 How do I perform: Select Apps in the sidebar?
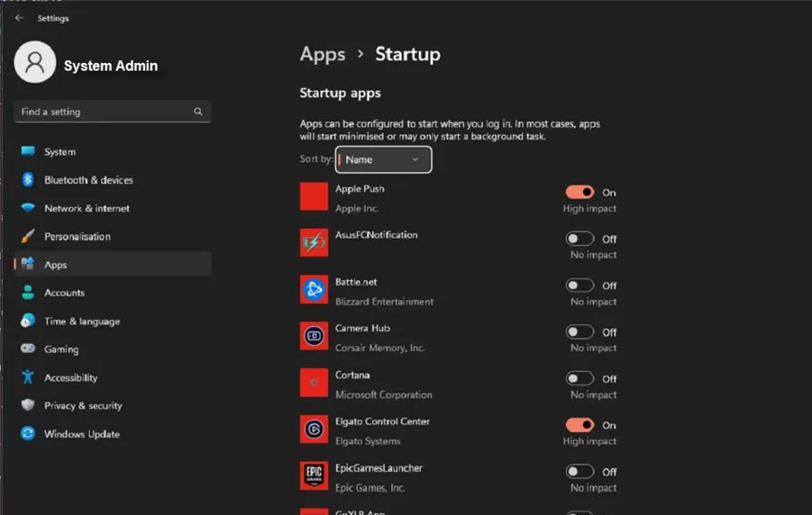click(113, 265)
